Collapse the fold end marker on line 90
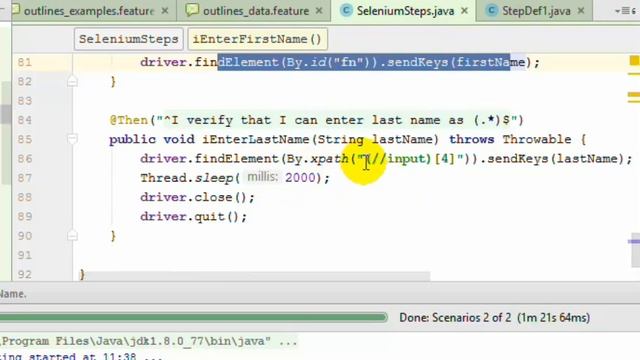Viewport: 640px width, 360px height. click(72, 236)
